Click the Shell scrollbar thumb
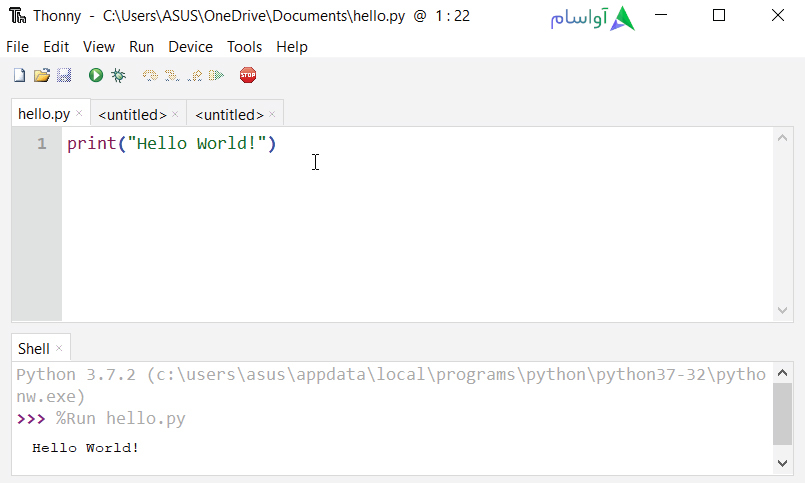 coord(782,414)
